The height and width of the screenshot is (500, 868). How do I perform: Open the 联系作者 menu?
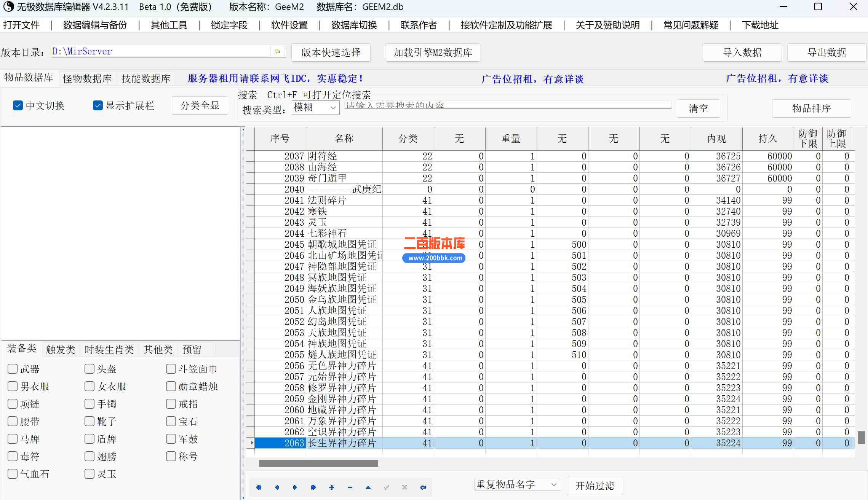(x=419, y=25)
